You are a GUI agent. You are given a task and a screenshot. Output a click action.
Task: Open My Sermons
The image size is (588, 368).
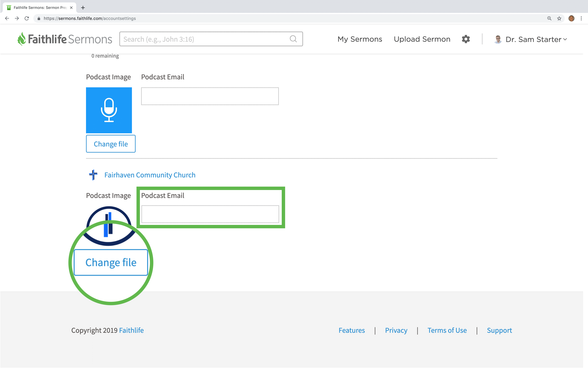(x=360, y=39)
